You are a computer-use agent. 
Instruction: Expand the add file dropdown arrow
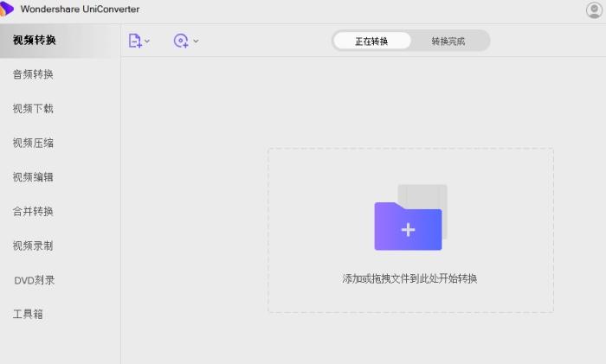coord(147,41)
